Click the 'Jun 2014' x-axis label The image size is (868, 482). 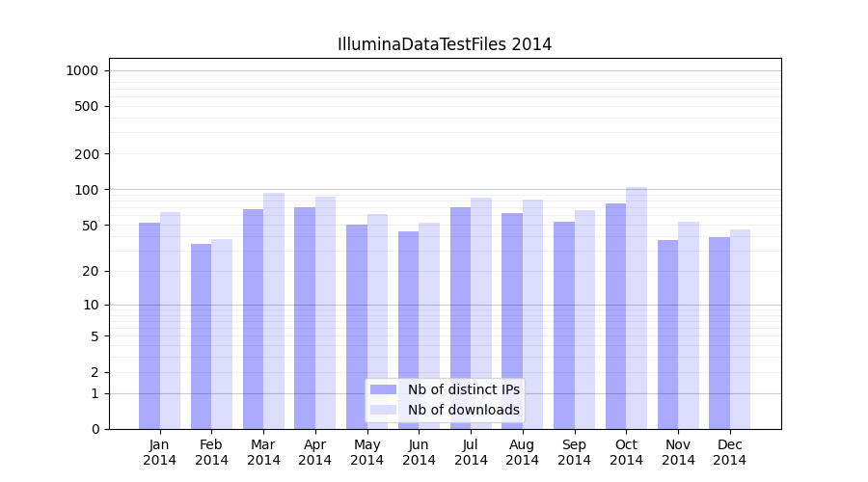point(419,452)
